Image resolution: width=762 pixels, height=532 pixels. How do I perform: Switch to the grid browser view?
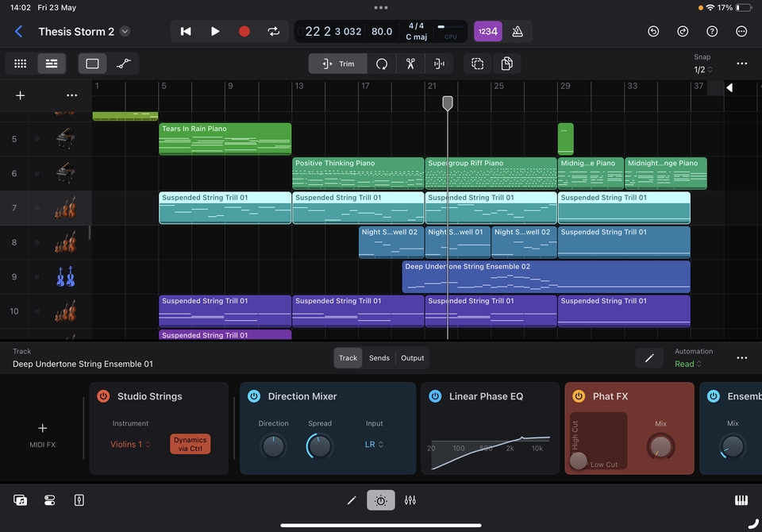pyautogui.click(x=21, y=64)
